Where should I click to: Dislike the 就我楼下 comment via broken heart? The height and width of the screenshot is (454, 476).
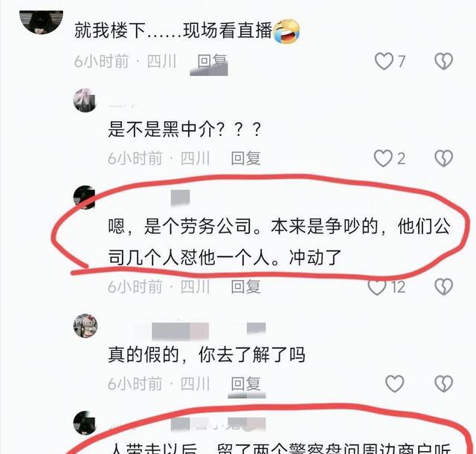tap(443, 61)
